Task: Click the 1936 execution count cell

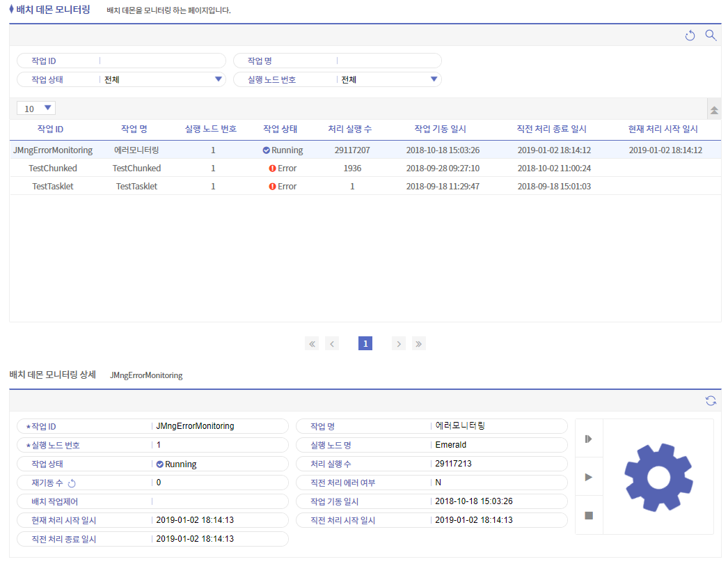Action: (x=352, y=169)
